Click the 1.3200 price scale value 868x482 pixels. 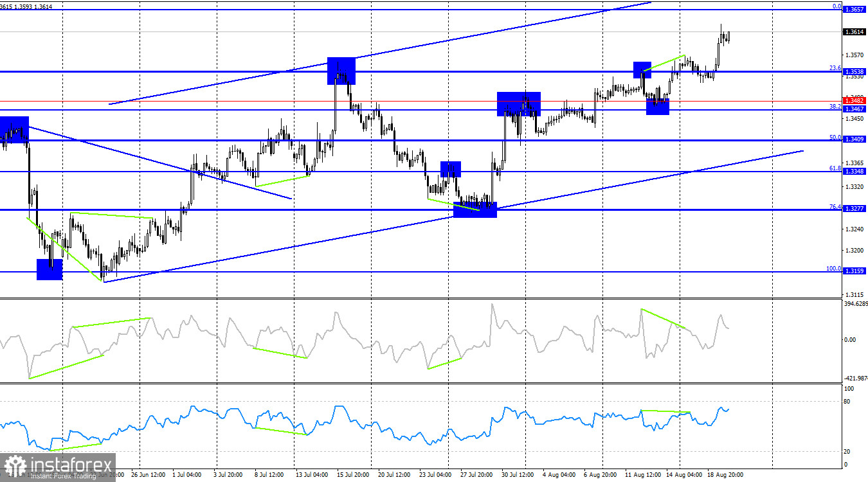coord(854,251)
